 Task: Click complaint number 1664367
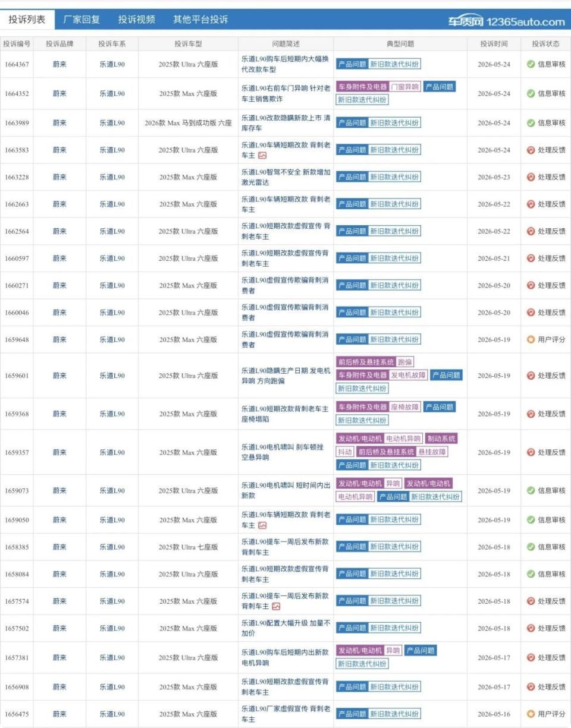coord(17,64)
